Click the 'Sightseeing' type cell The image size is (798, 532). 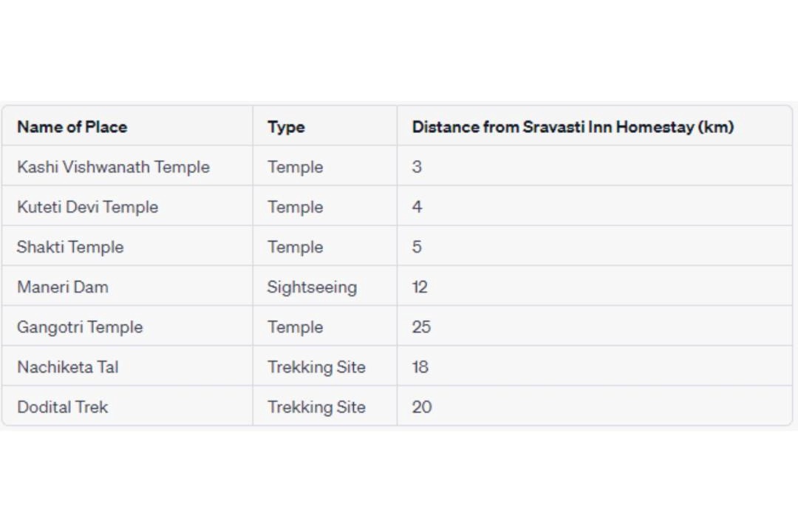(312, 287)
